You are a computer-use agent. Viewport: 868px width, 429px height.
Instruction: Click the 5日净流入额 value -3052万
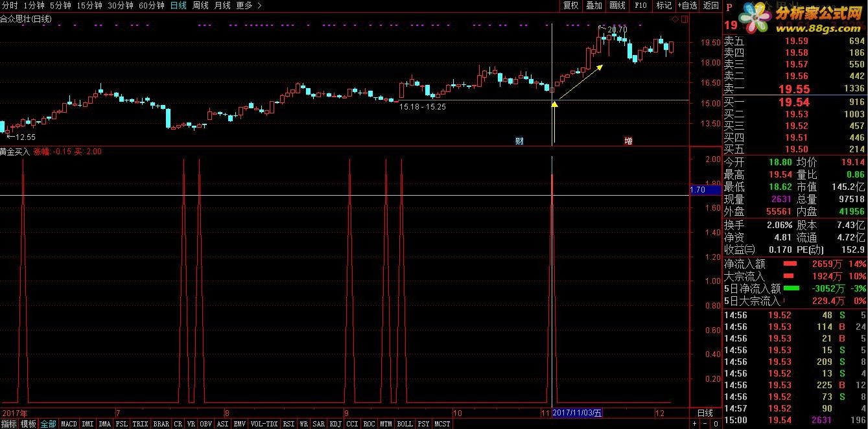pos(827,288)
